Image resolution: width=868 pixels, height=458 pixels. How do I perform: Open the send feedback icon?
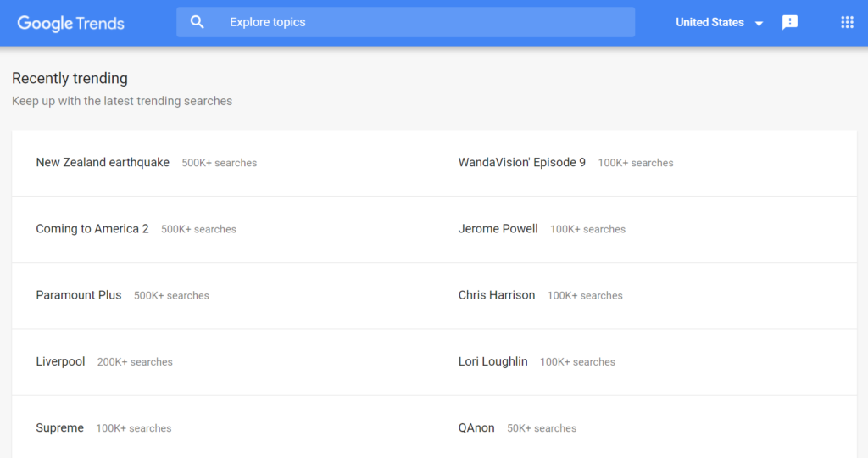coord(789,22)
